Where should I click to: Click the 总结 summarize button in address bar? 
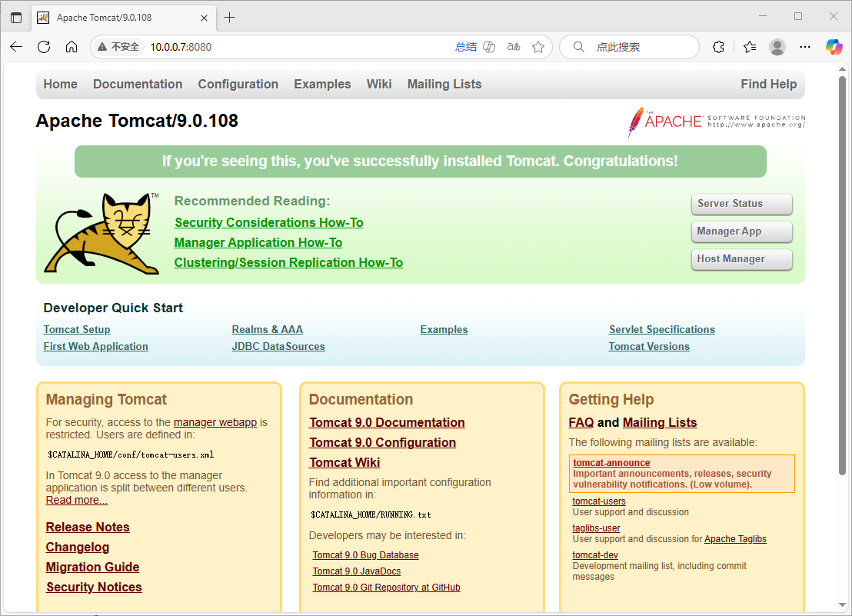pyautogui.click(x=466, y=47)
